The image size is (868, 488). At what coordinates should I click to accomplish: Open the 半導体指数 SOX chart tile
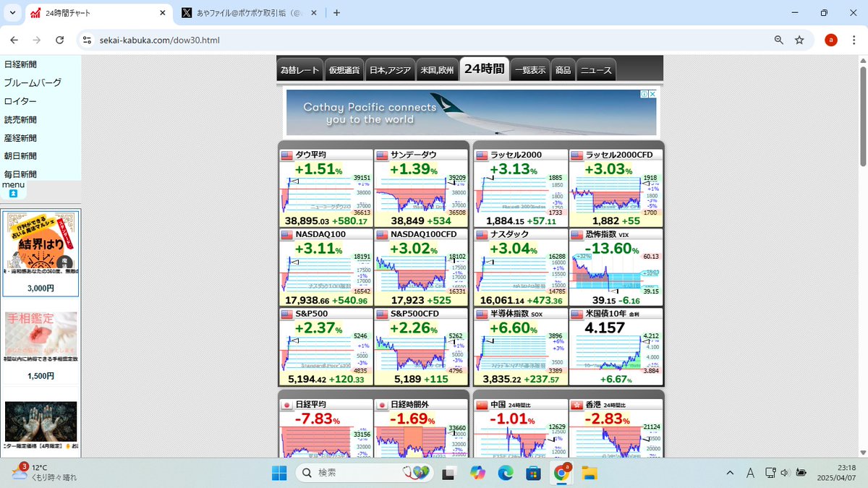point(522,347)
